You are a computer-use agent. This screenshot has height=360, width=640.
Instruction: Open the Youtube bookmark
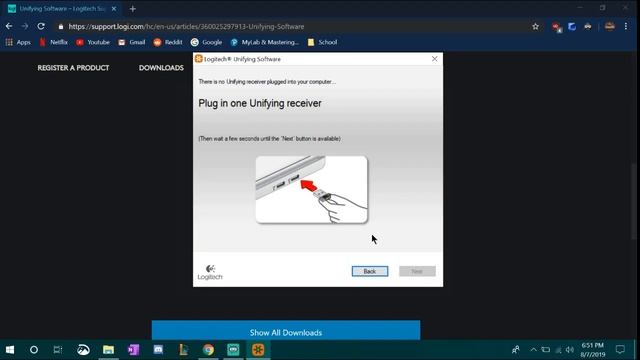[93, 42]
